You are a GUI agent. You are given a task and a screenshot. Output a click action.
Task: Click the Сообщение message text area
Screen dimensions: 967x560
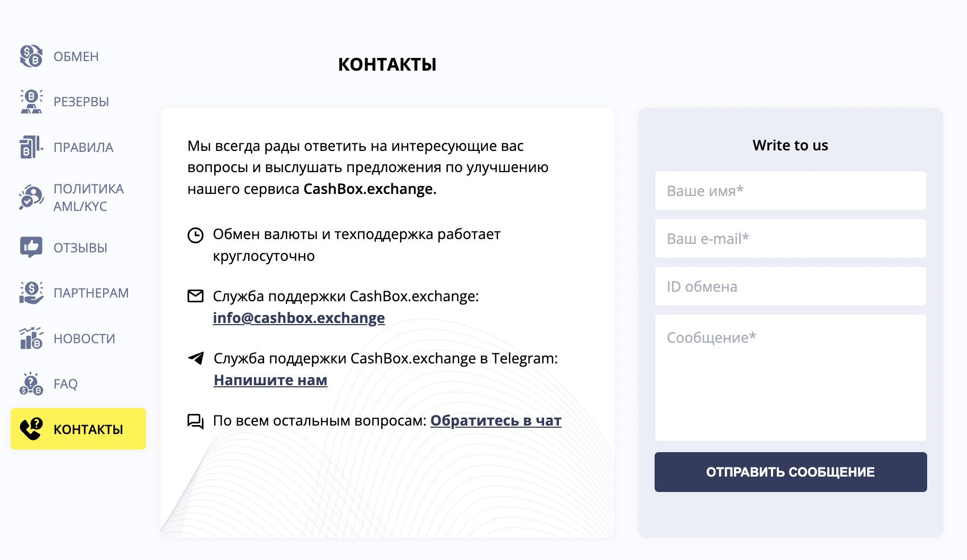791,377
